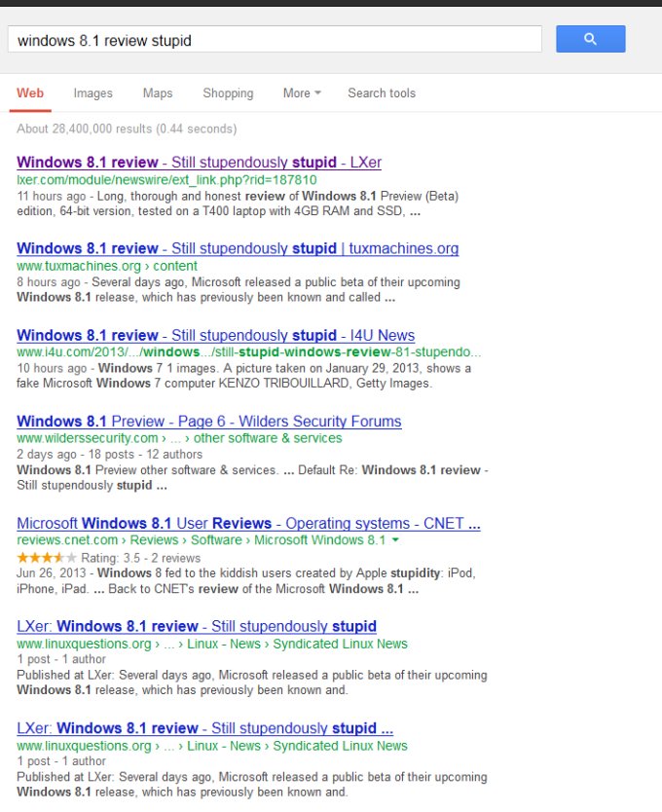Viewport: 662px width, 812px height.
Task: Open Search tools options
Action: [382, 93]
